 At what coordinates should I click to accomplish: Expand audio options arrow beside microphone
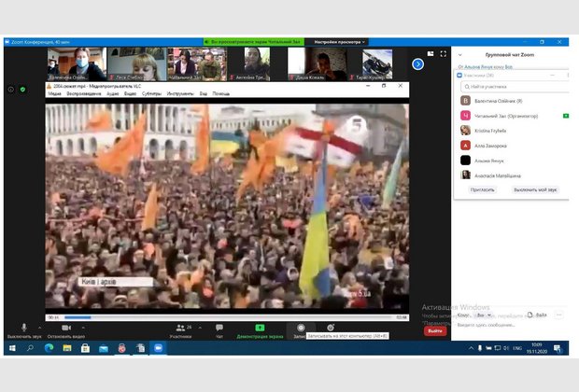point(38,328)
